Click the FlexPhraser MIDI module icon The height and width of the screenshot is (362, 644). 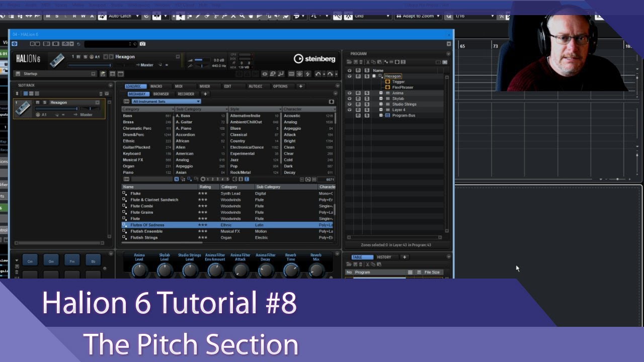pyautogui.click(x=387, y=87)
